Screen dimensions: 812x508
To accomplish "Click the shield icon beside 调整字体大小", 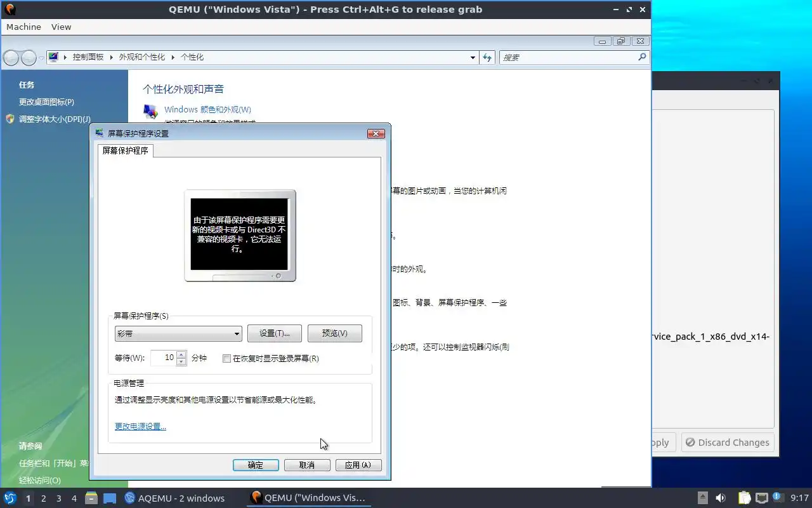I will click(x=10, y=119).
